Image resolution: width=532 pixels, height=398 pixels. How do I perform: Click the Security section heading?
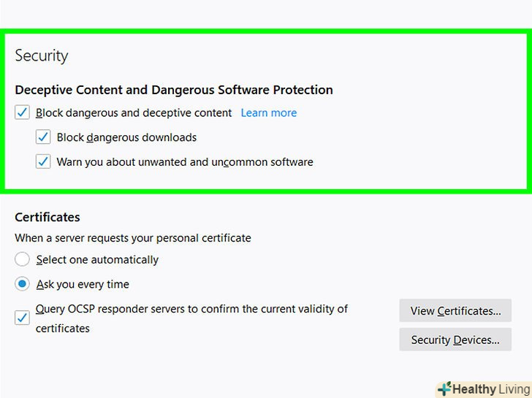[x=42, y=56]
